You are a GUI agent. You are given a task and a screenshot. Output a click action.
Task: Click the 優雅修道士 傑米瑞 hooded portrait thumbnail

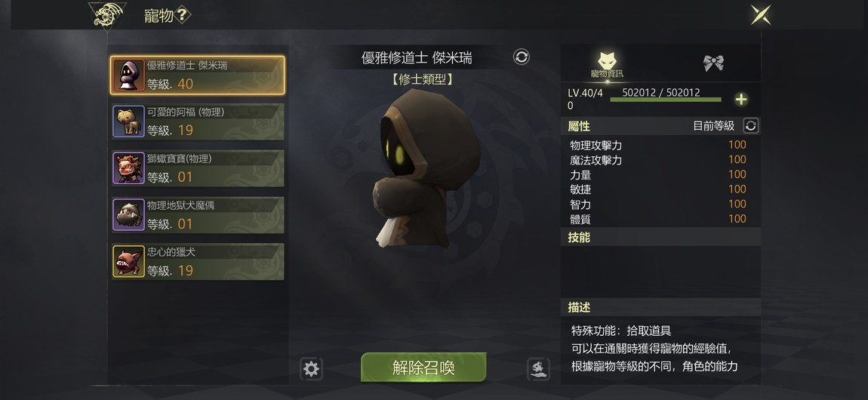pyautogui.click(x=129, y=75)
